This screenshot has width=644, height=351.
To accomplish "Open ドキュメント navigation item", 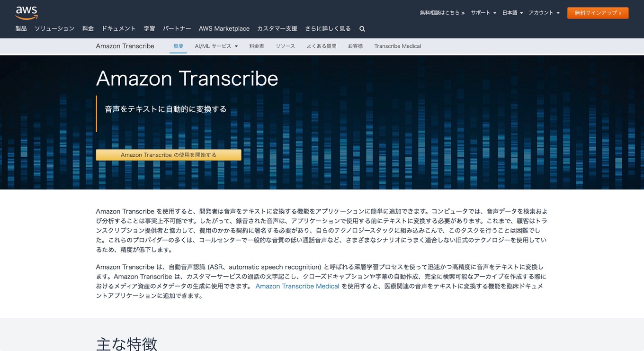I will click(119, 28).
